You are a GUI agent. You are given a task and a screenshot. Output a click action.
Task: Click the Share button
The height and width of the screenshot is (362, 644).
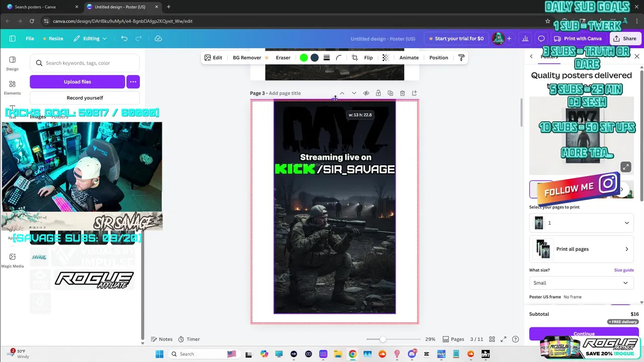point(624,38)
